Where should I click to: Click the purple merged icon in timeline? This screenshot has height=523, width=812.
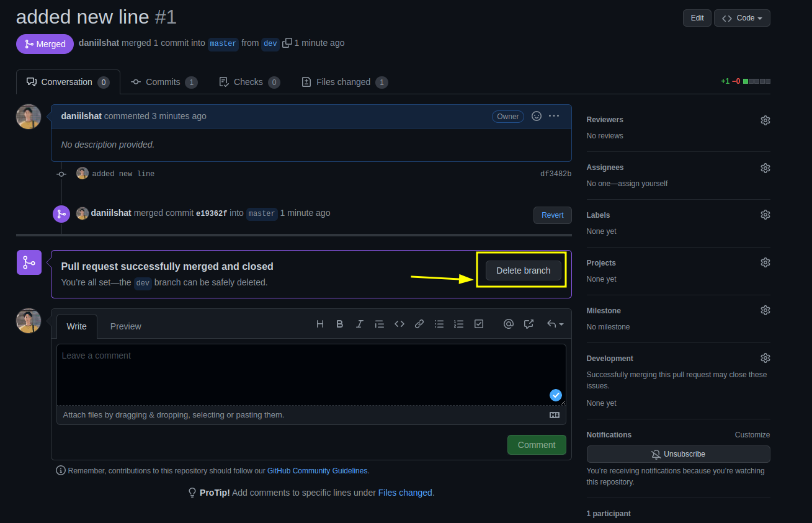[x=61, y=214]
